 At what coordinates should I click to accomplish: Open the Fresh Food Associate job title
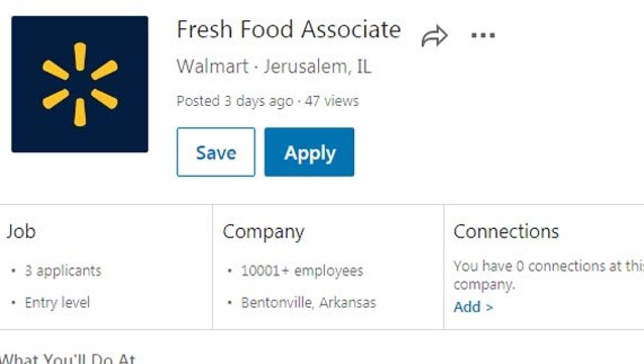[289, 29]
